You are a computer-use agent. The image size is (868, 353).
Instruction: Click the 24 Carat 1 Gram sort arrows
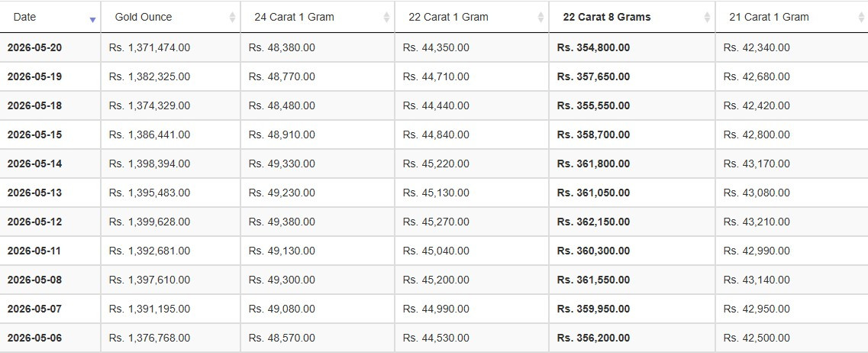pyautogui.click(x=386, y=17)
